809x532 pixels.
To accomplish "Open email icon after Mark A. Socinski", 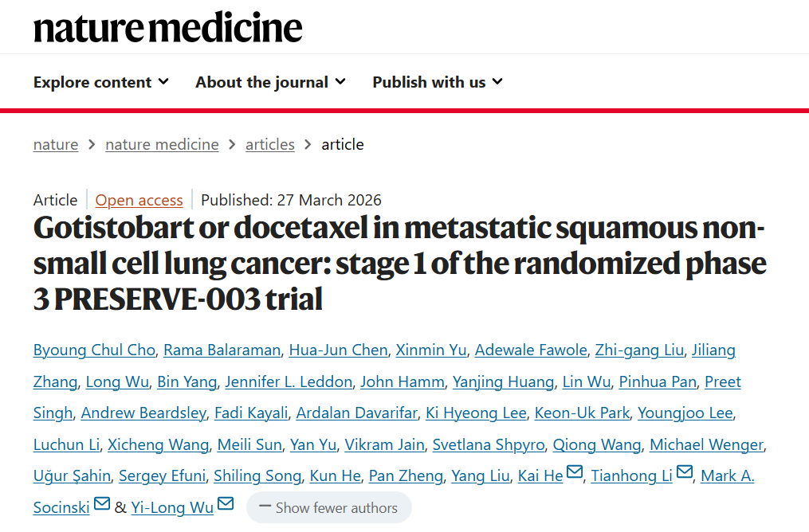I will tap(102, 506).
